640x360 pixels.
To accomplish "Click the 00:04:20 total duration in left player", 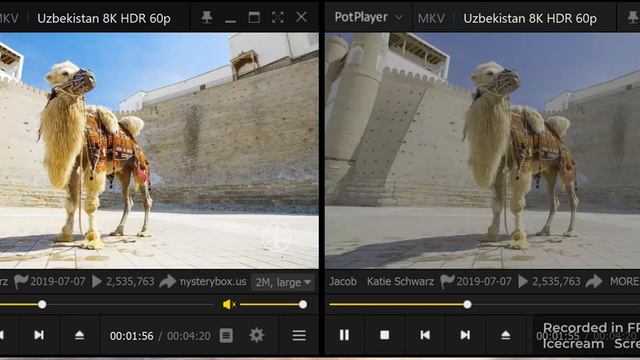I will [189, 336].
